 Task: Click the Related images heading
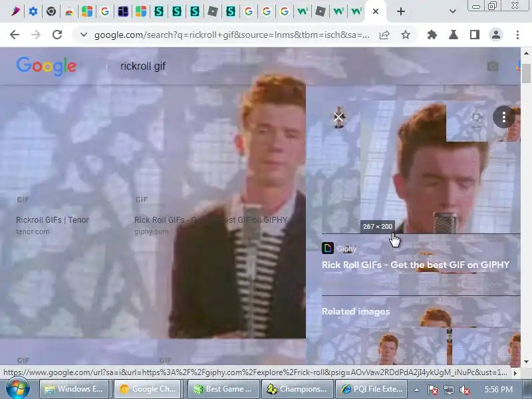[x=356, y=311]
